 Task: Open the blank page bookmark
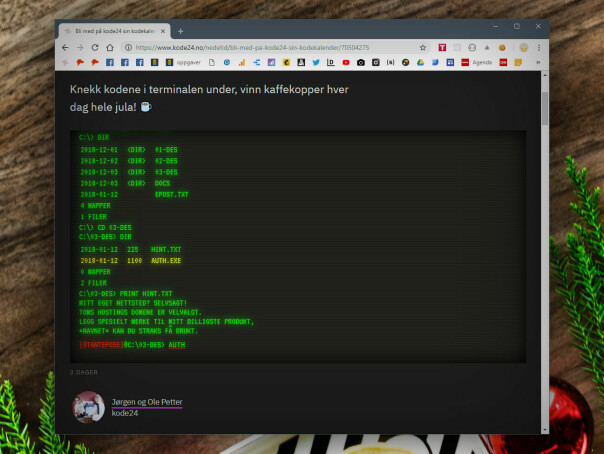point(211,62)
